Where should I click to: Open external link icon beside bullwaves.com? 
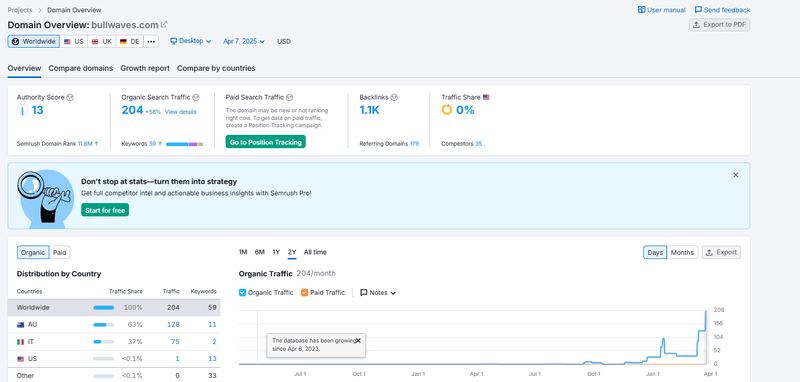click(x=164, y=24)
